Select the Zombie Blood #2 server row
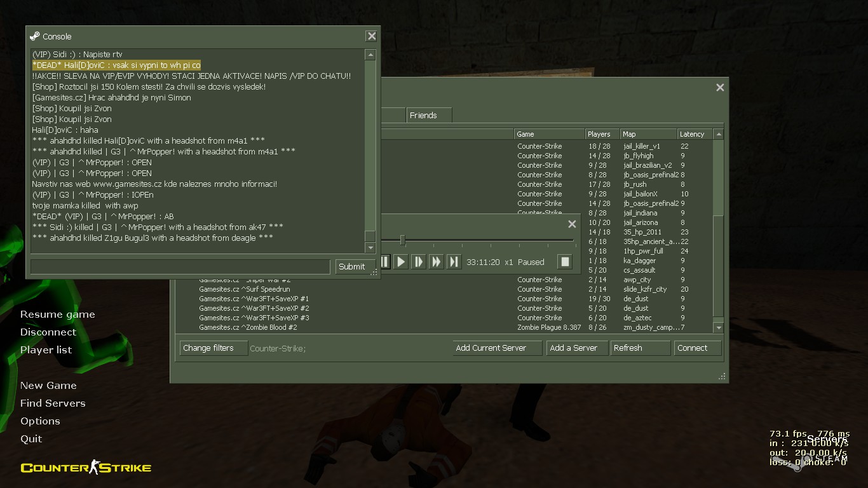The height and width of the screenshot is (488, 868). 444,327
